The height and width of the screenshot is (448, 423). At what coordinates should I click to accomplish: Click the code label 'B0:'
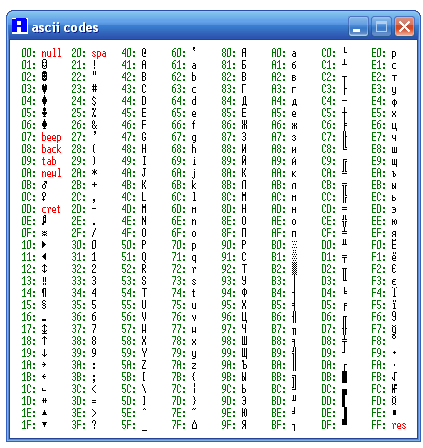279,245
